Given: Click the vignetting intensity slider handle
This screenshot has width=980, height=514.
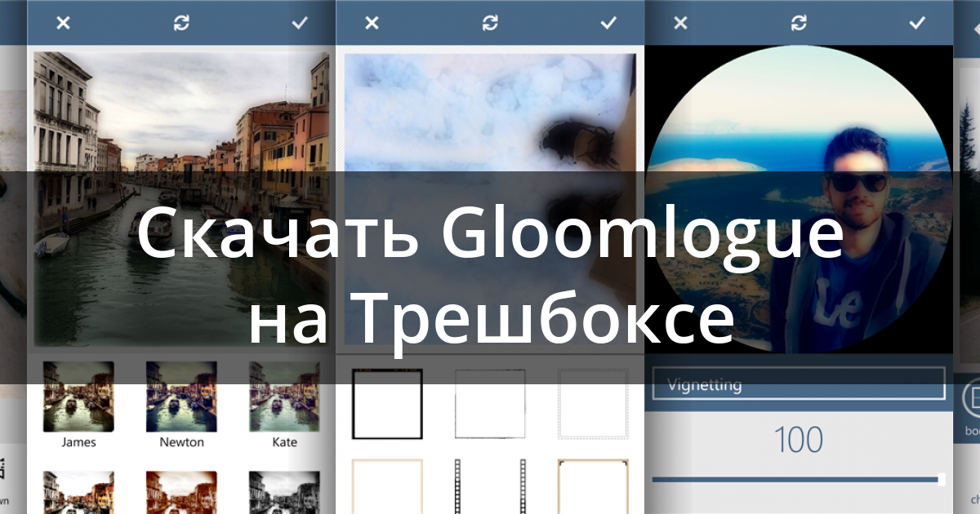Looking at the screenshot, I should click(942, 480).
